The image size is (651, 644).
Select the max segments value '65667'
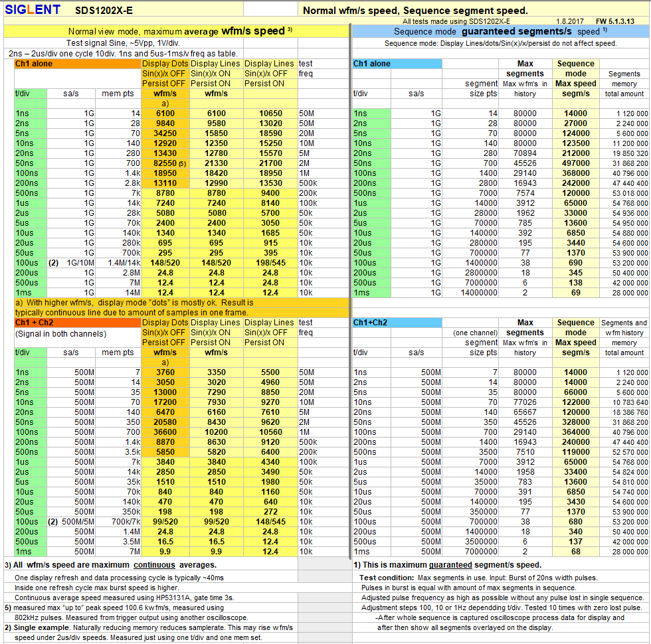coord(525,412)
